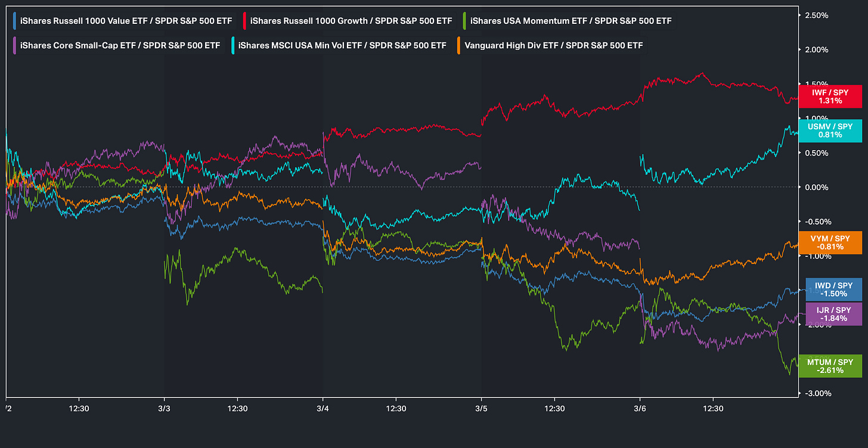Click the orange color bar of Vanguard High Div legend
This screenshot has width=868, height=448.
pos(460,45)
